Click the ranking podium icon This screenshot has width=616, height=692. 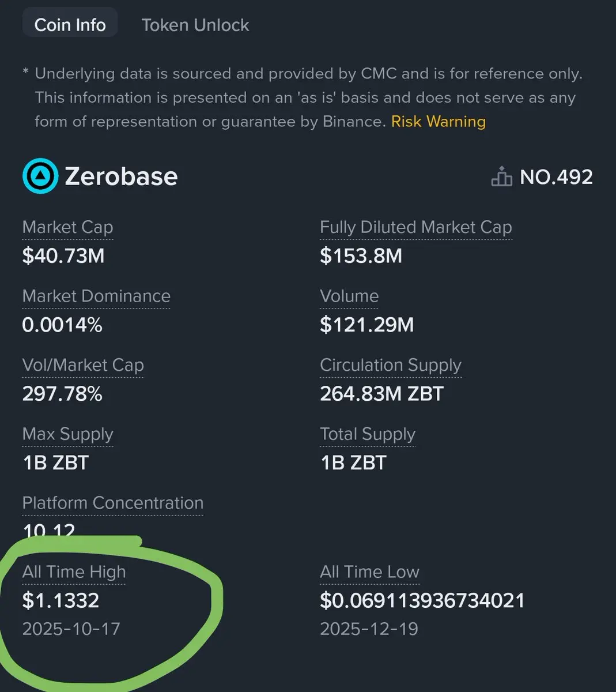501,177
